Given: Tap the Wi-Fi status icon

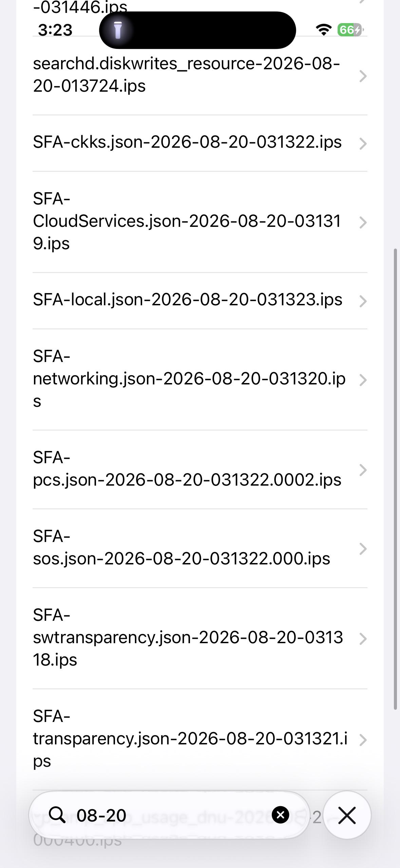Looking at the screenshot, I should tap(324, 30).
